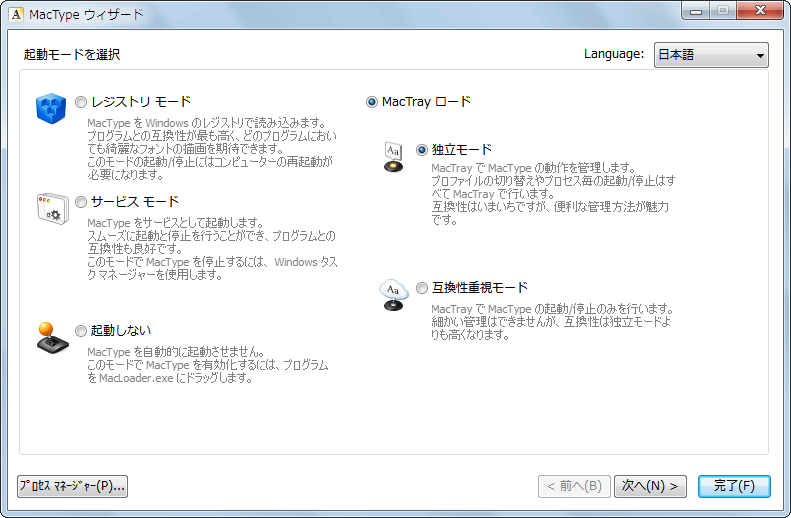Click the レジストリ モード description paragraph

(x=212, y=149)
